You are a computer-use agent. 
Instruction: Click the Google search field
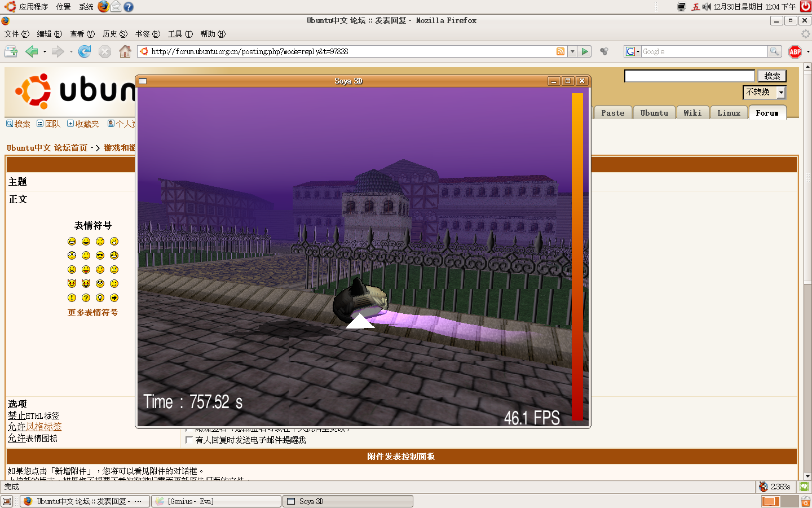click(704, 51)
